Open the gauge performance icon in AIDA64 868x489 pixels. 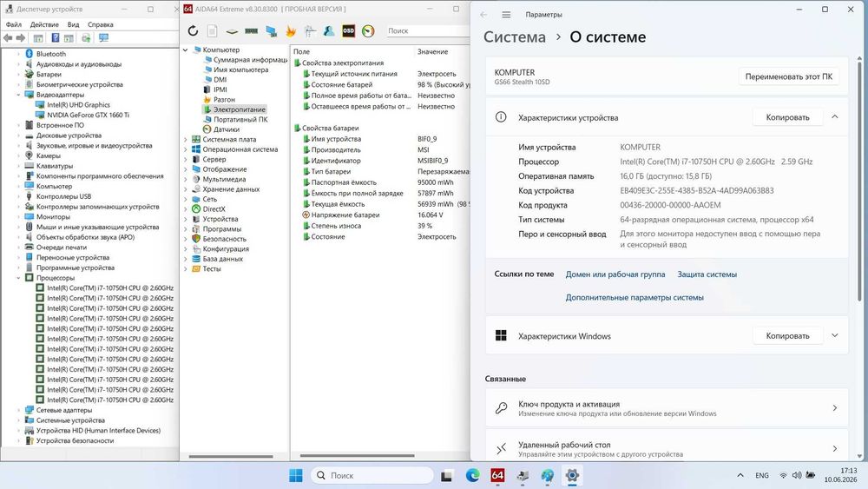[368, 31]
